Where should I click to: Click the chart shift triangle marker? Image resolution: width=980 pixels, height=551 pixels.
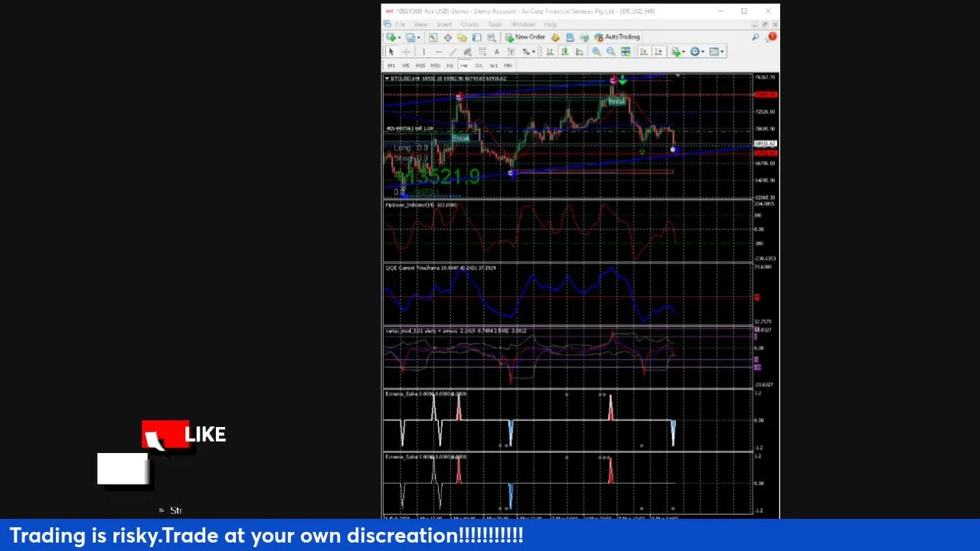pos(678,76)
